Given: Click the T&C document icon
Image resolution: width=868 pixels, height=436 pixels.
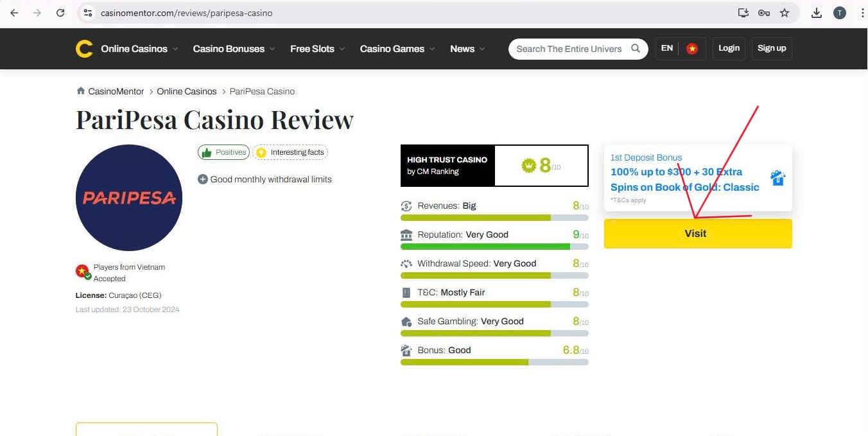Looking at the screenshot, I should pos(406,293).
